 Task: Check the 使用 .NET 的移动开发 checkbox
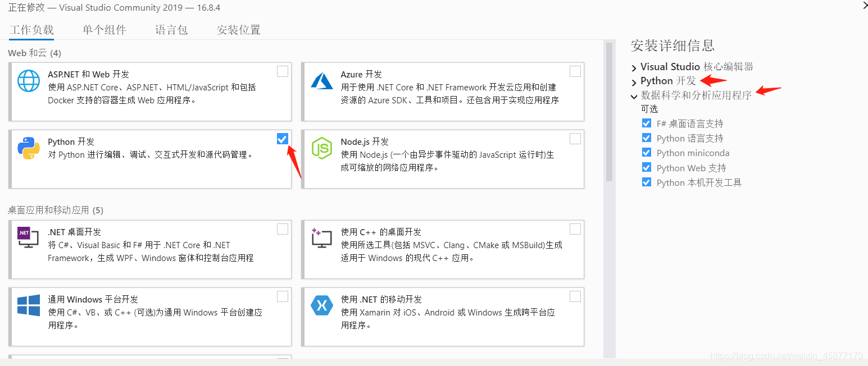point(575,296)
